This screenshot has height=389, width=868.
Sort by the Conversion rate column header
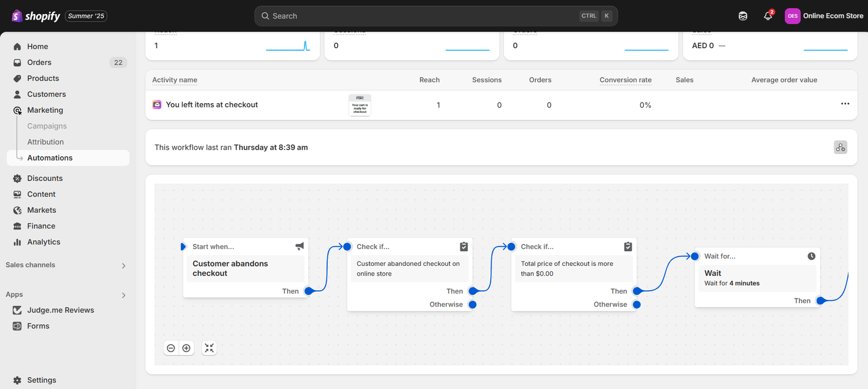point(625,80)
